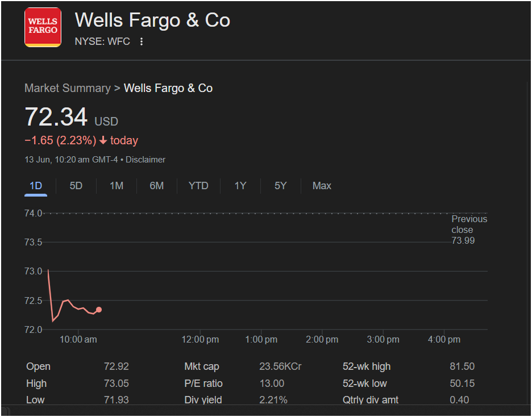Select the 1D time range tab
532x417 pixels.
point(36,186)
